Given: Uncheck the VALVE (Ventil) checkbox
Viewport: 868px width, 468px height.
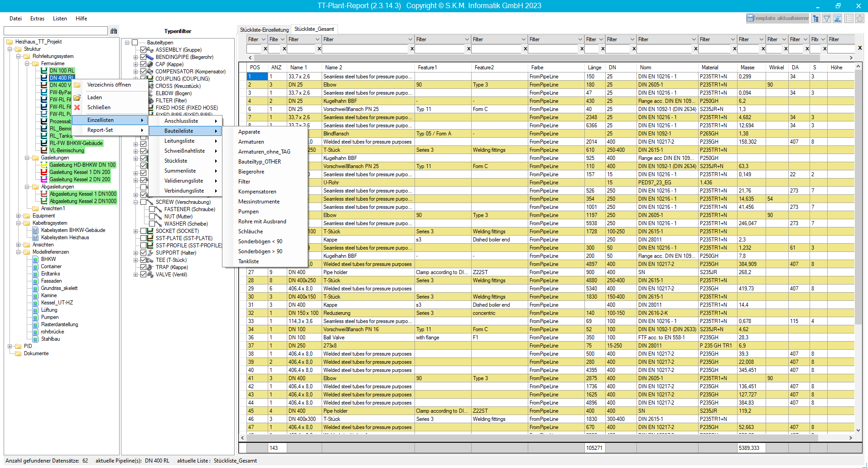Looking at the screenshot, I should tap(143, 275).
